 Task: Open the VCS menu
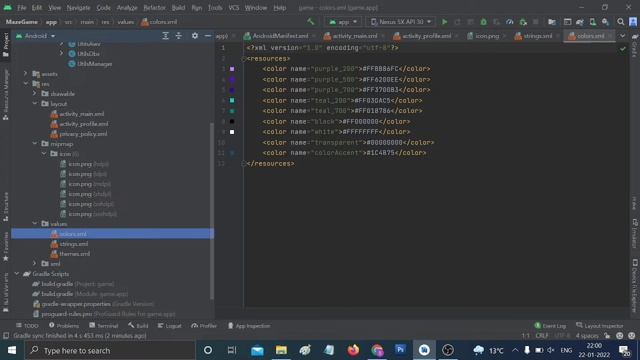[234, 7]
